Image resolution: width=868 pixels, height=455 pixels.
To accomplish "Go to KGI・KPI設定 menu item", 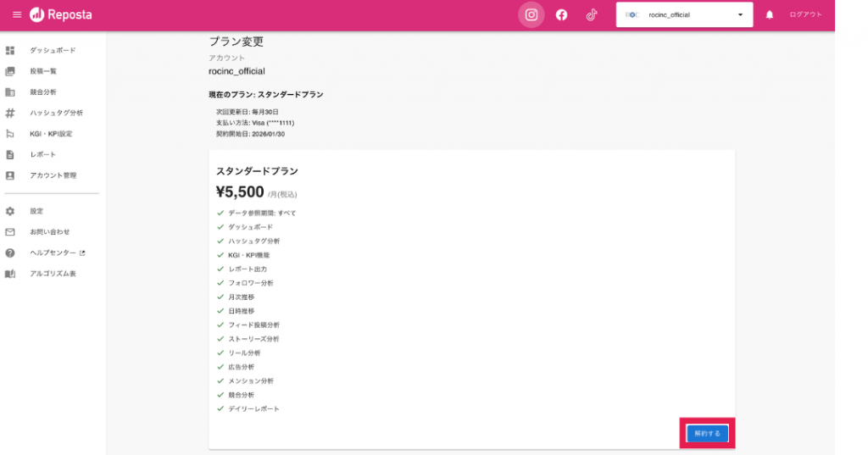I will click(x=51, y=134).
